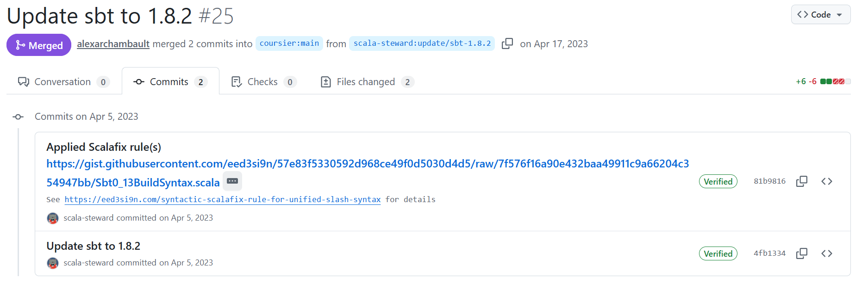Image resolution: width=868 pixels, height=290 pixels.
Task: Open the coursier:main base branch link
Action: point(289,43)
